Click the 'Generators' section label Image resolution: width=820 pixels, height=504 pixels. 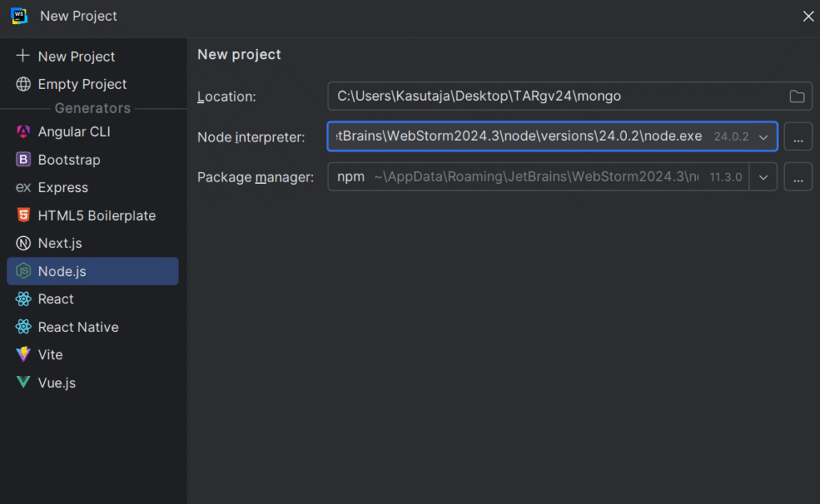(x=93, y=108)
